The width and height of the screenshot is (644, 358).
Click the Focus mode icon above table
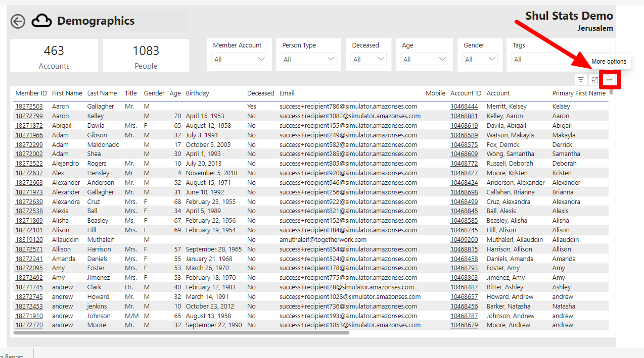(595, 80)
